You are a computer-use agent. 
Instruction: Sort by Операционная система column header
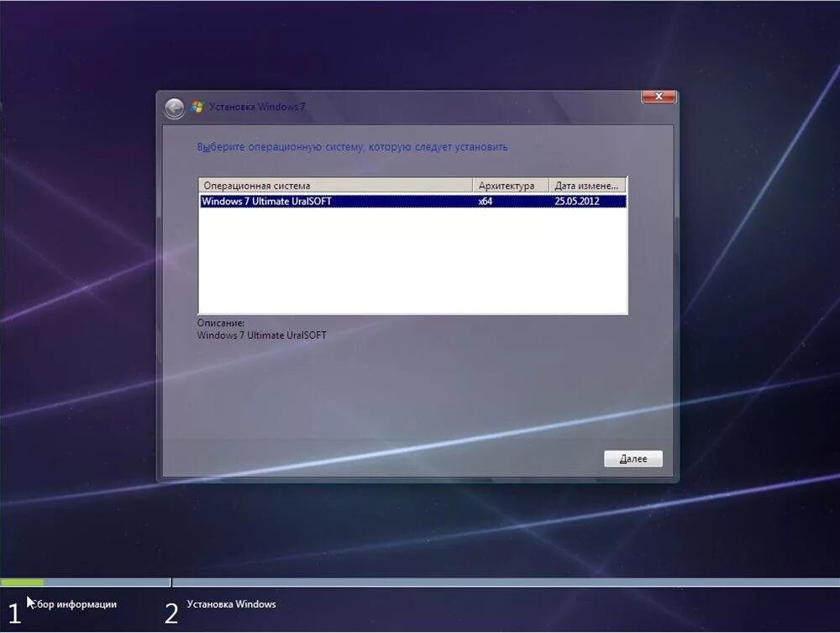tap(336, 186)
